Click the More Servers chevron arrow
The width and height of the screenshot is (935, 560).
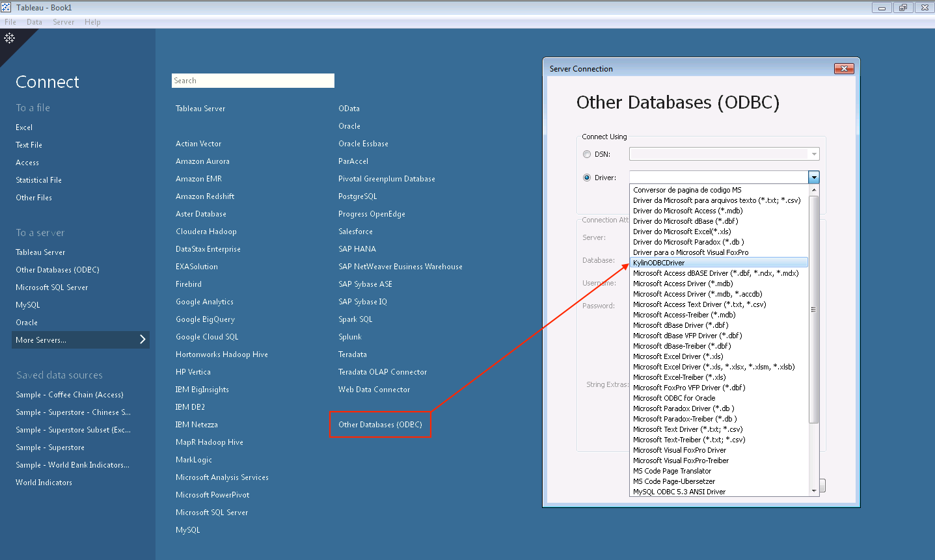[x=142, y=340]
